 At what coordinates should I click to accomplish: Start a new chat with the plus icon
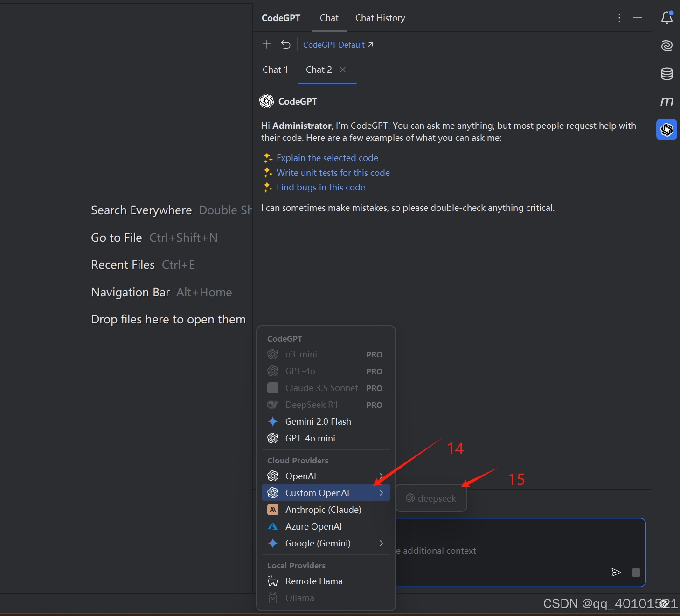pos(267,44)
